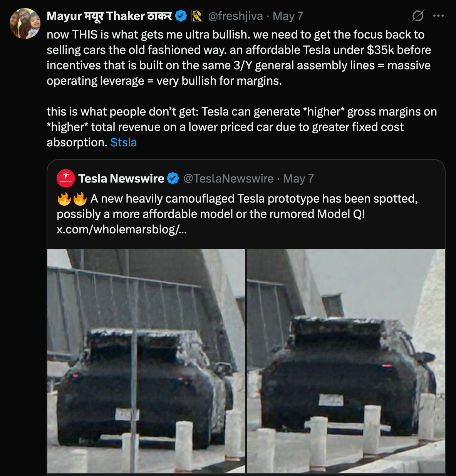
Task: Open the Tesla Newswire red logo avatar
Action: point(66,178)
